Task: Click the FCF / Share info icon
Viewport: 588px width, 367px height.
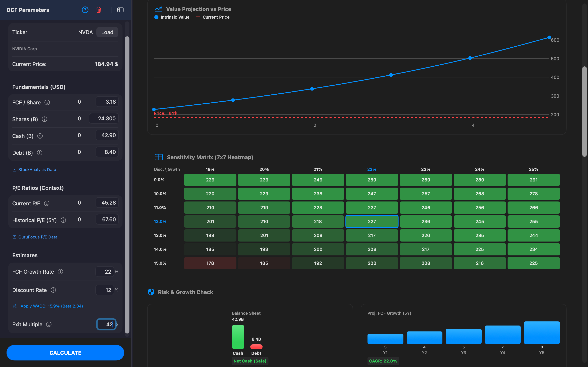Action: (47, 102)
